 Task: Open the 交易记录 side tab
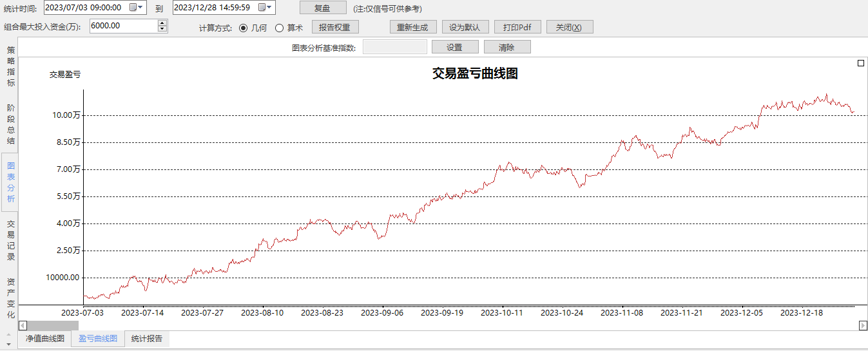point(10,240)
